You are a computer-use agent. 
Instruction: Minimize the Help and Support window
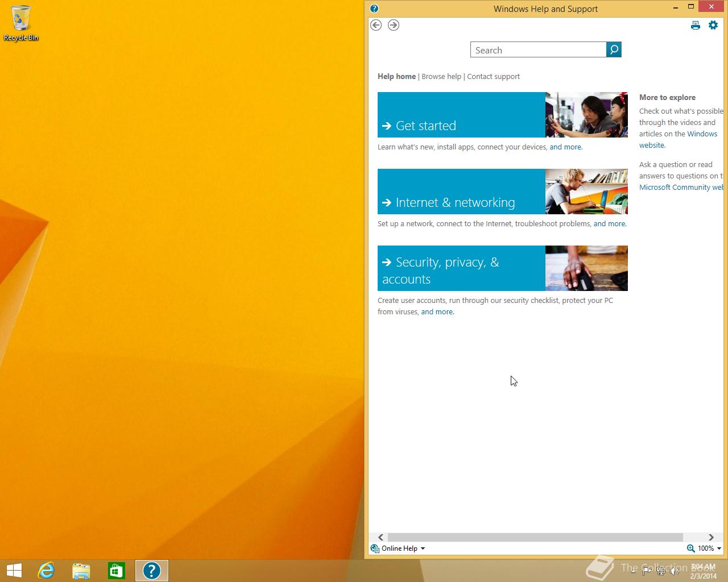pos(676,7)
